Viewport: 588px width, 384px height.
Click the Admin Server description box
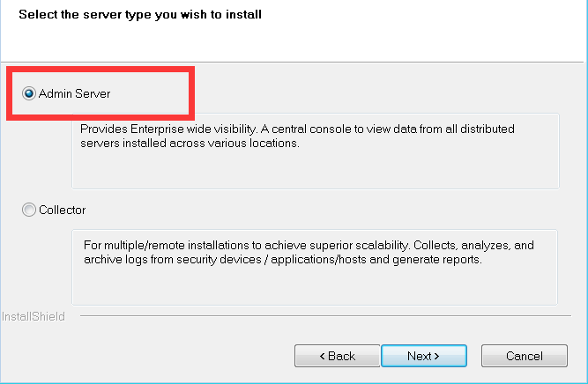click(316, 151)
